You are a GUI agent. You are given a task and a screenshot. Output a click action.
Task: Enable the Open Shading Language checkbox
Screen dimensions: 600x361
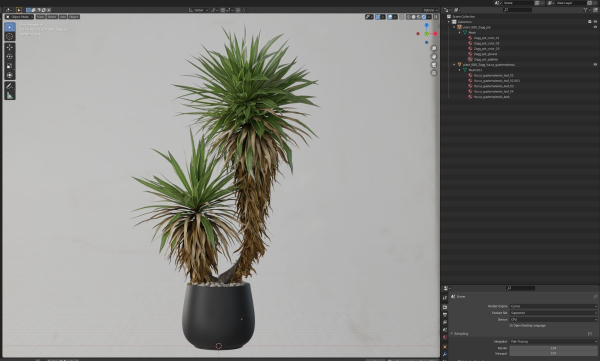coord(511,325)
